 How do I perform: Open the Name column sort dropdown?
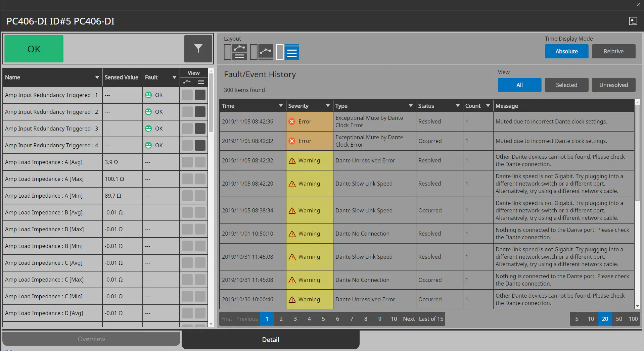(x=97, y=77)
